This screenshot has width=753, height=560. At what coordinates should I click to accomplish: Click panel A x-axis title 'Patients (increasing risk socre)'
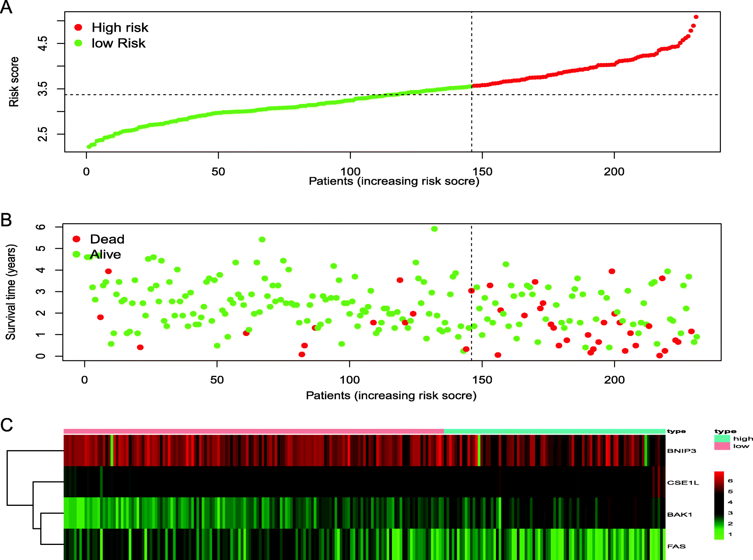394,181
